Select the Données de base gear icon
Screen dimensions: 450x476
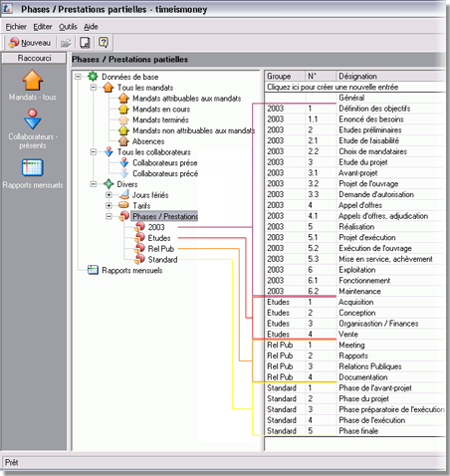point(93,77)
